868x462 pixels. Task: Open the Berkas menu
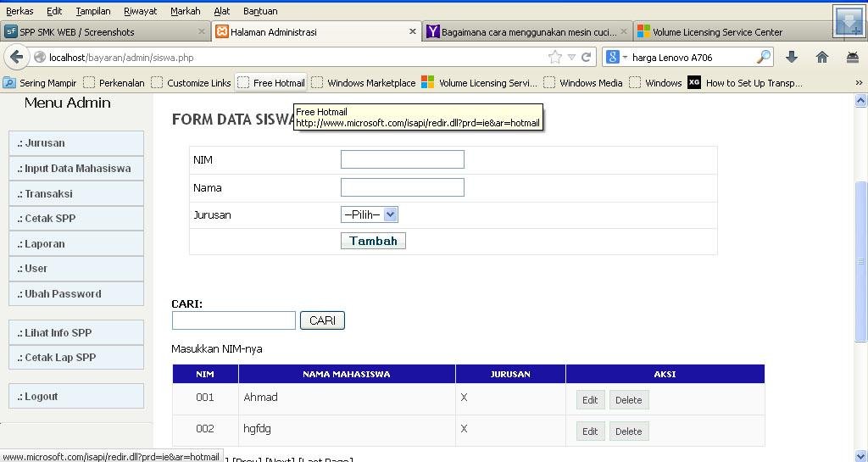point(19,11)
